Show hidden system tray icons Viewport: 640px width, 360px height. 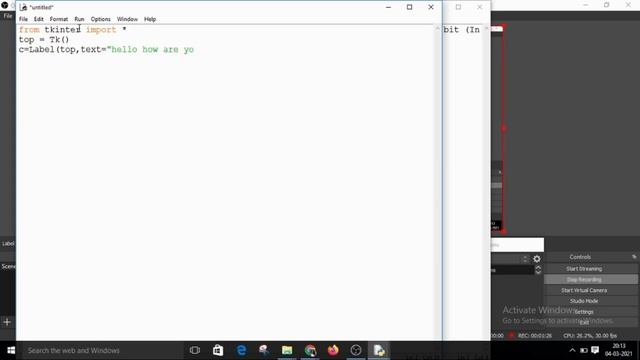click(572, 350)
